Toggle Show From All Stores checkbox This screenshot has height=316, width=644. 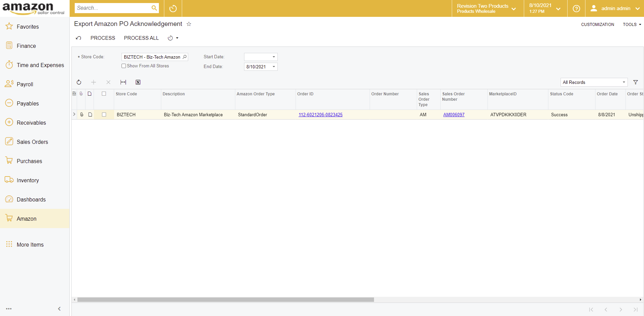(124, 66)
